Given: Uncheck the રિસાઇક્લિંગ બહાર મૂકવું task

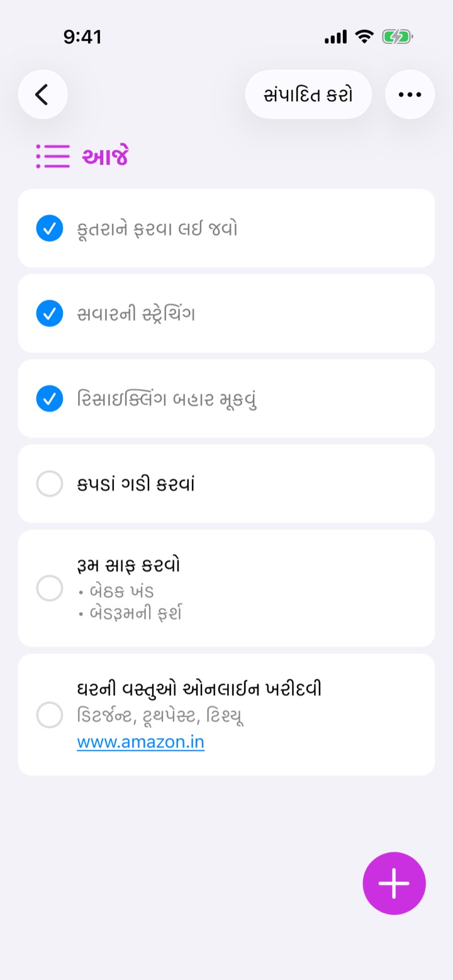Looking at the screenshot, I should 50,399.
